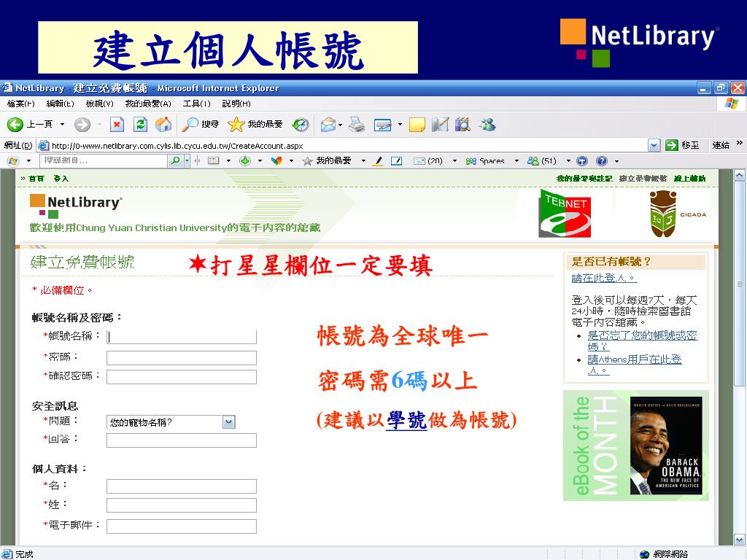Go back with the 上一頁 button

pyautogui.click(x=29, y=124)
